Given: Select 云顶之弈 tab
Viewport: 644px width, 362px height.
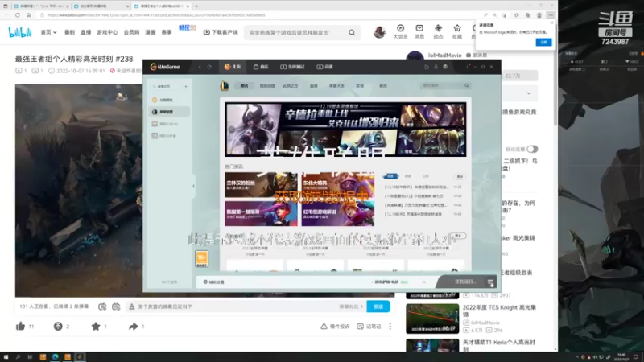Looking at the screenshot, I should tap(291, 86).
